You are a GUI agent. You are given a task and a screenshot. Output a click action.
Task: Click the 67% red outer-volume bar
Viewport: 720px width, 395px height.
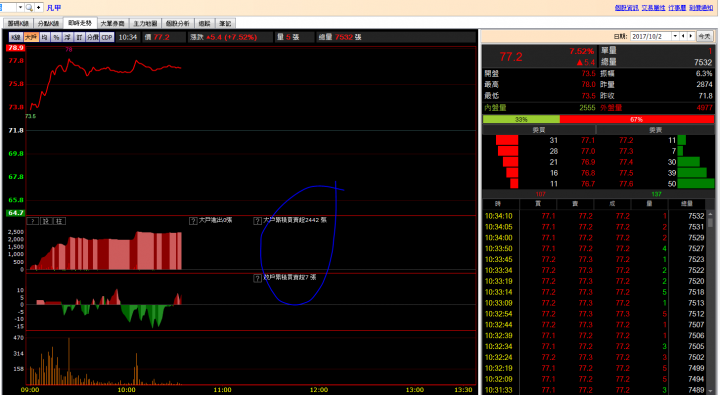coord(637,119)
